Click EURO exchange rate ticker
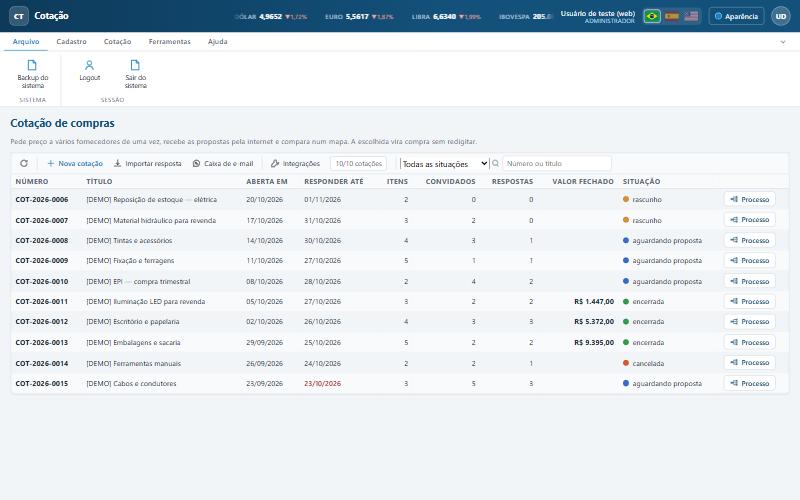 click(359, 16)
